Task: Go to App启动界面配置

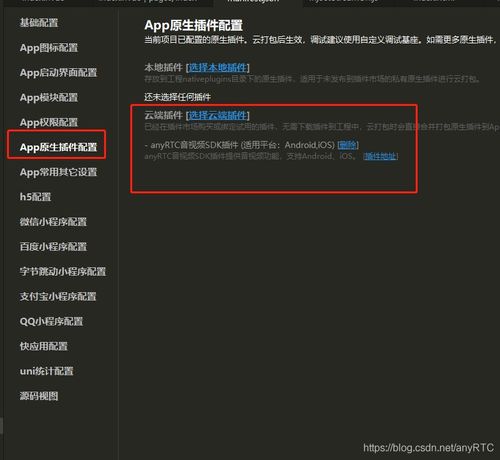Action: tap(58, 73)
